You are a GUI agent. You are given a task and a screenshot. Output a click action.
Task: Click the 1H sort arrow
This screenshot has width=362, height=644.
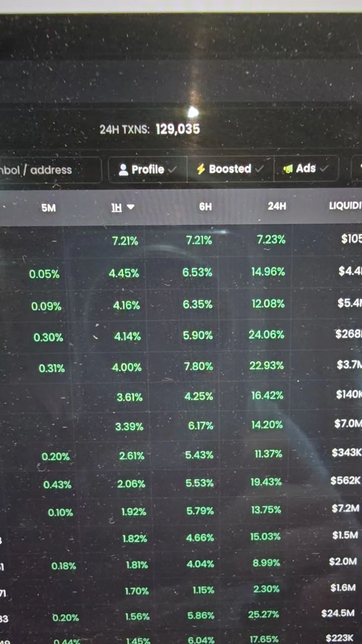point(131,207)
